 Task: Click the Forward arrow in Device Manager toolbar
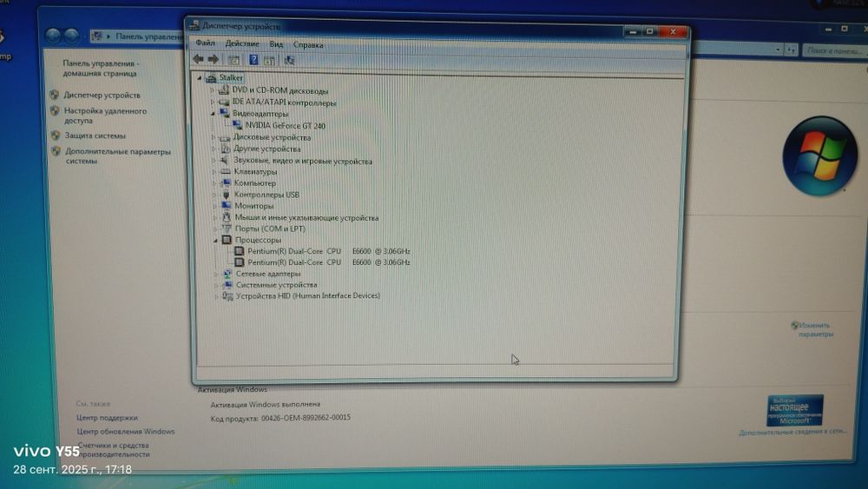coord(214,59)
